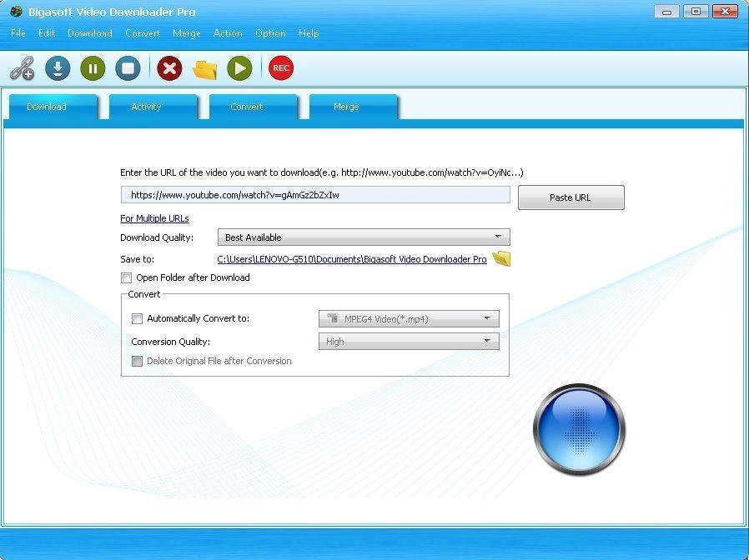Screen dimensions: 749x560
Task: Click the add URL link toolbar icon
Action: click(x=22, y=68)
